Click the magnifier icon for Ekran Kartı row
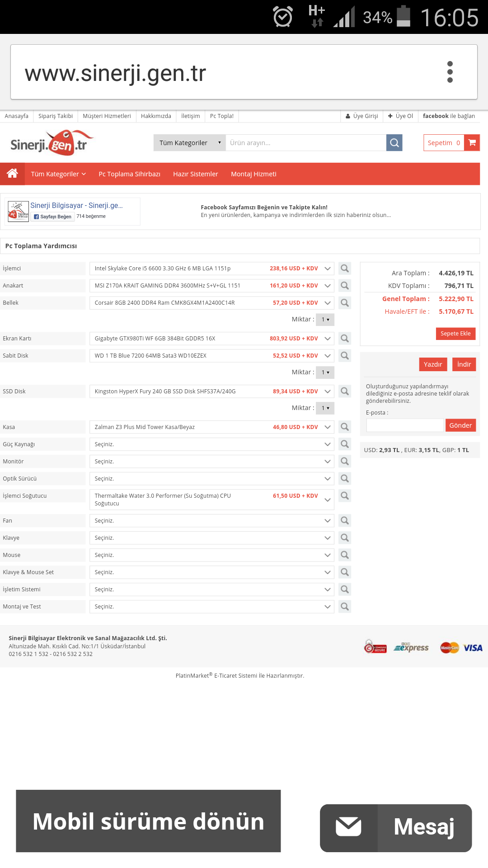Viewport: 488px width, 868px height. click(x=345, y=339)
